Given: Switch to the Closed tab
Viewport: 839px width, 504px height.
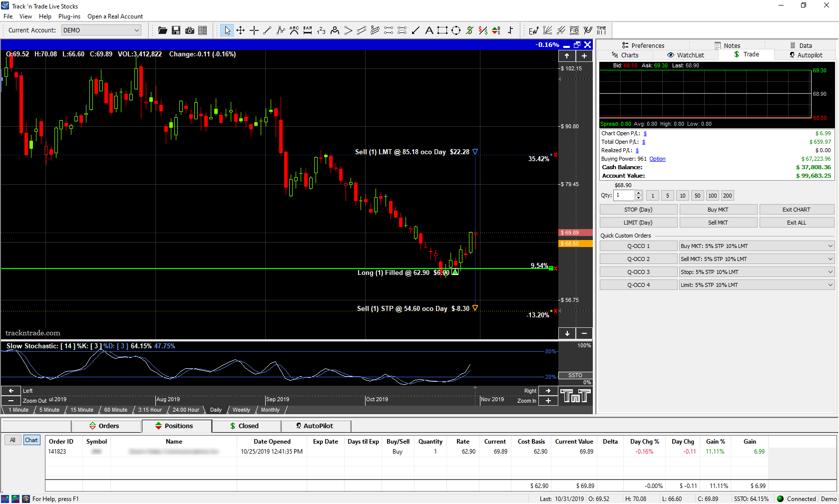Looking at the screenshot, I should pos(244,426).
